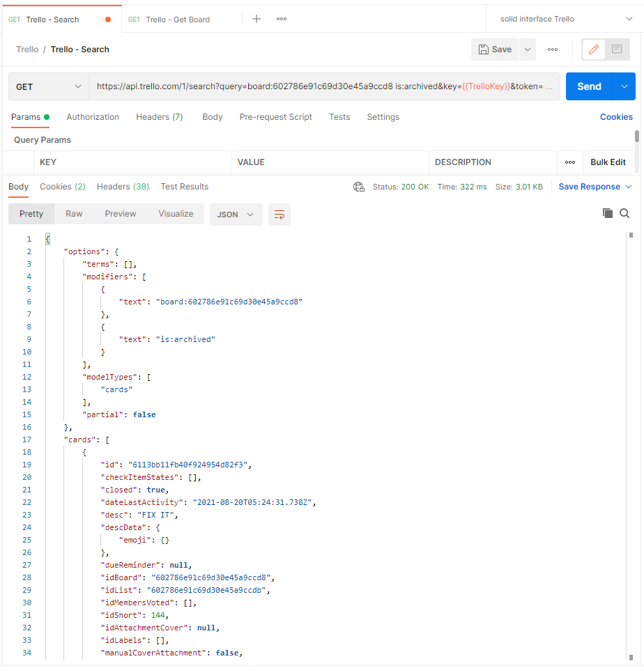Viewport: 644px width, 668px height.
Task: Open the Cookies link
Action: (616, 117)
